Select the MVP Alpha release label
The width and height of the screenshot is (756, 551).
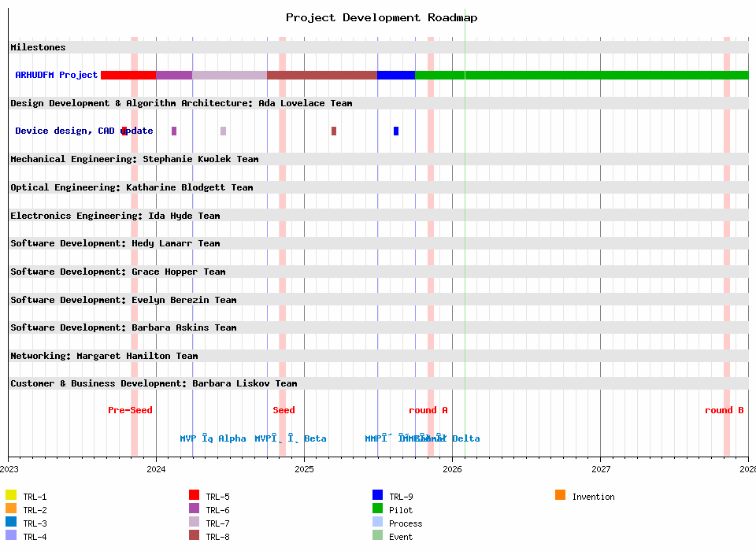pos(213,438)
